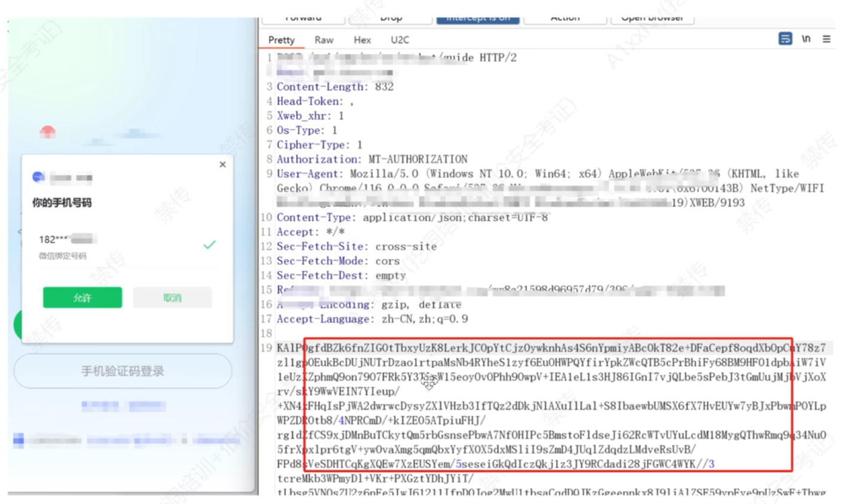The image size is (854, 504).
Task: Click the Open browser button
Action: click(652, 19)
